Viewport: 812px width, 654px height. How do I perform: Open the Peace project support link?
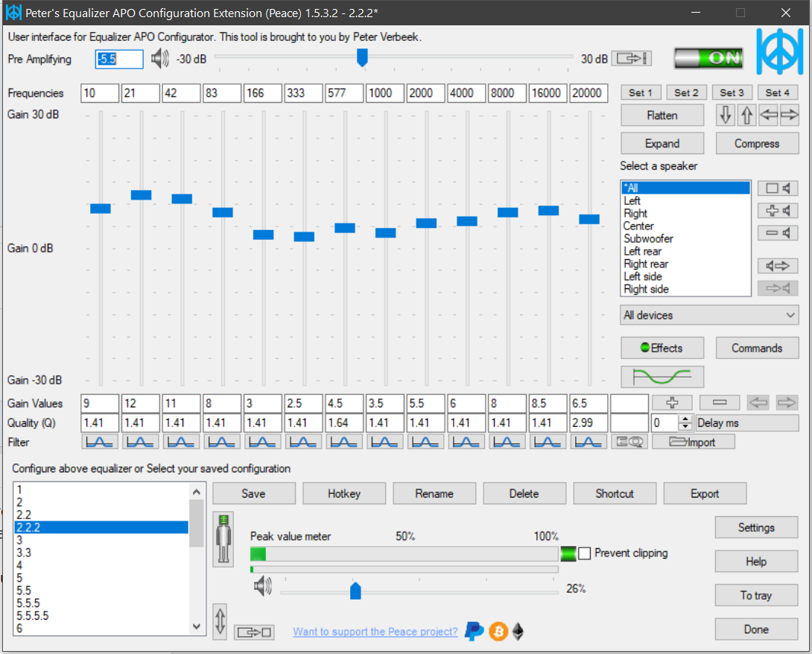point(375,632)
